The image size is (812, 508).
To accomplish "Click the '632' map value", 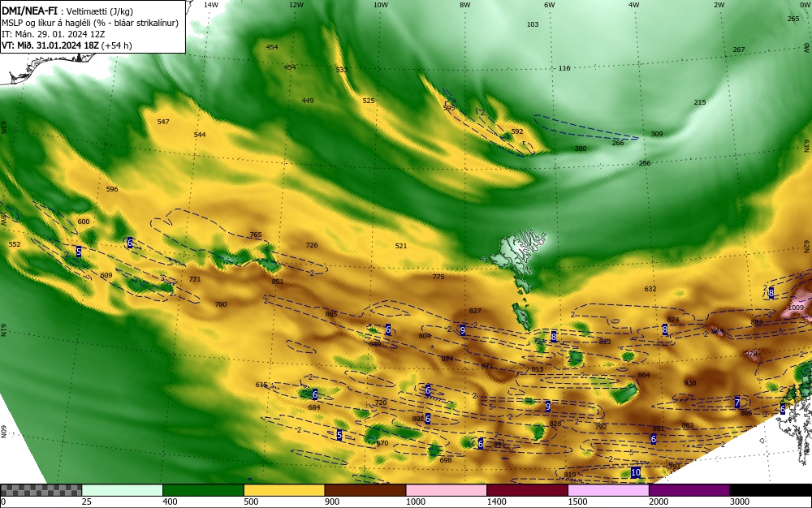I will [650, 289].
